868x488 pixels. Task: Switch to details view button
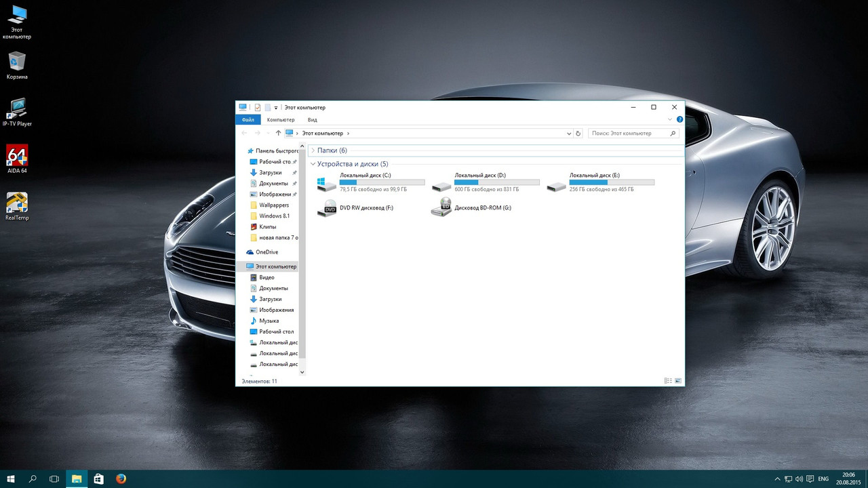coord(668,381)
